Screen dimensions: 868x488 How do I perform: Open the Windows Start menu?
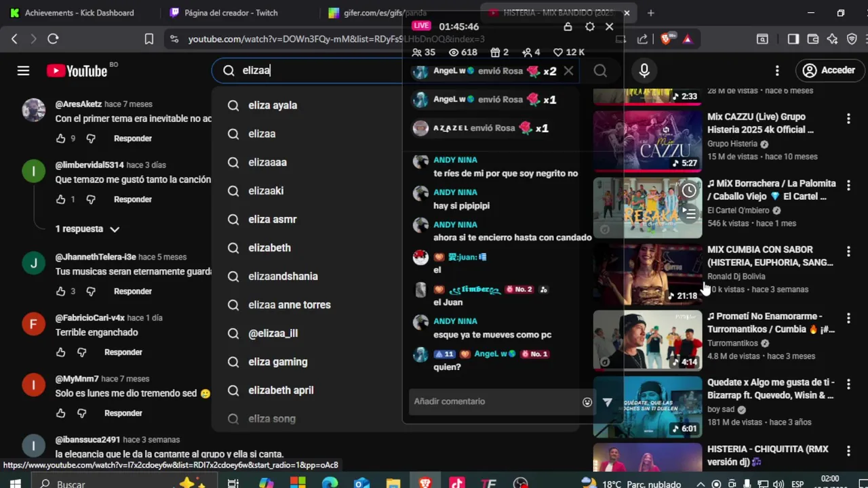click(15, 483)
